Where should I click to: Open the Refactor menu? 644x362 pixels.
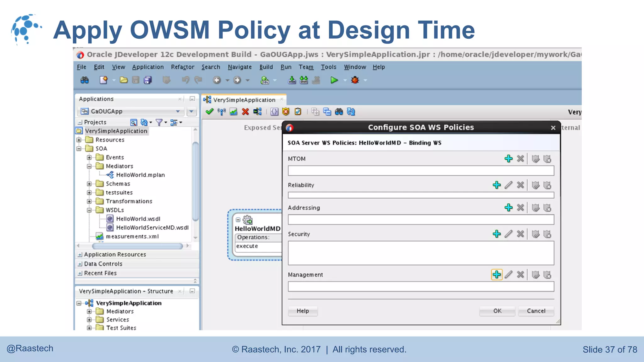point(182,67)
